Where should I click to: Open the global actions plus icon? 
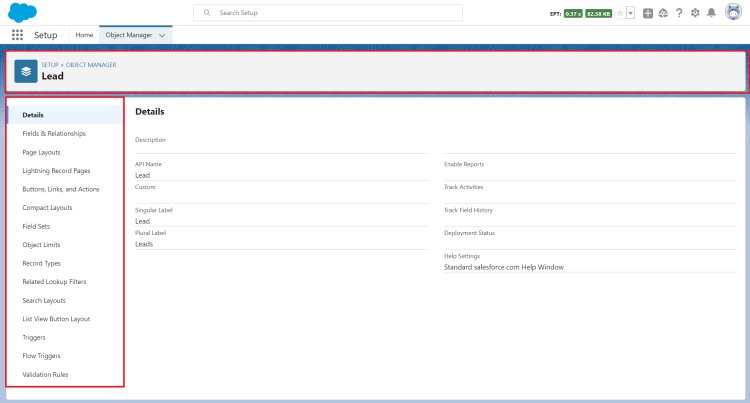pyautogui.click(x=648, y=13)
